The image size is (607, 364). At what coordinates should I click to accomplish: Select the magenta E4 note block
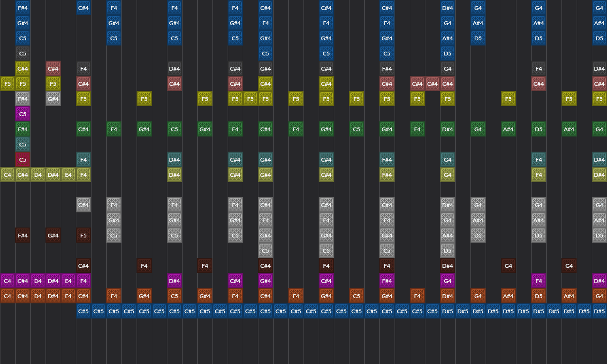(68, 281)
